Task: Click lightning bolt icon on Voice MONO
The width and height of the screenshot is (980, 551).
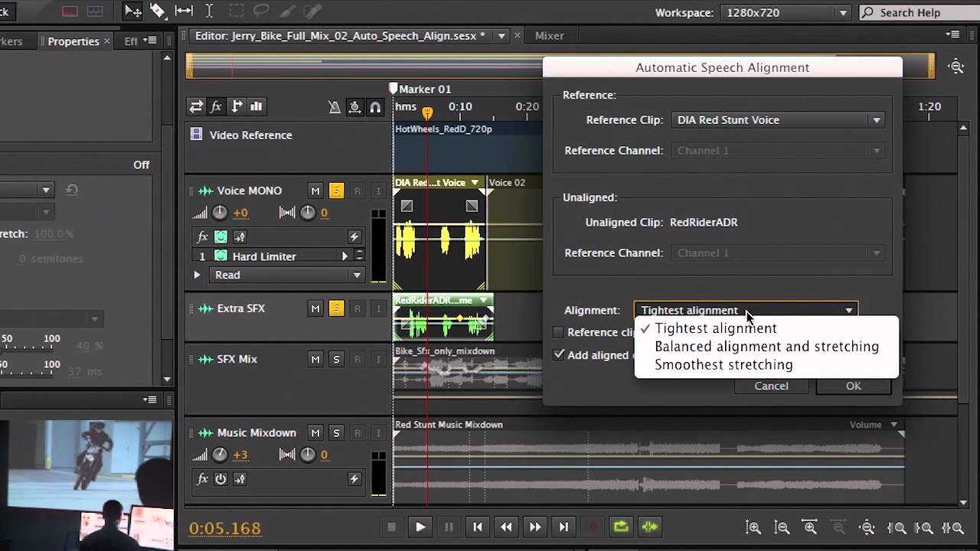Action: click(354, 236)
